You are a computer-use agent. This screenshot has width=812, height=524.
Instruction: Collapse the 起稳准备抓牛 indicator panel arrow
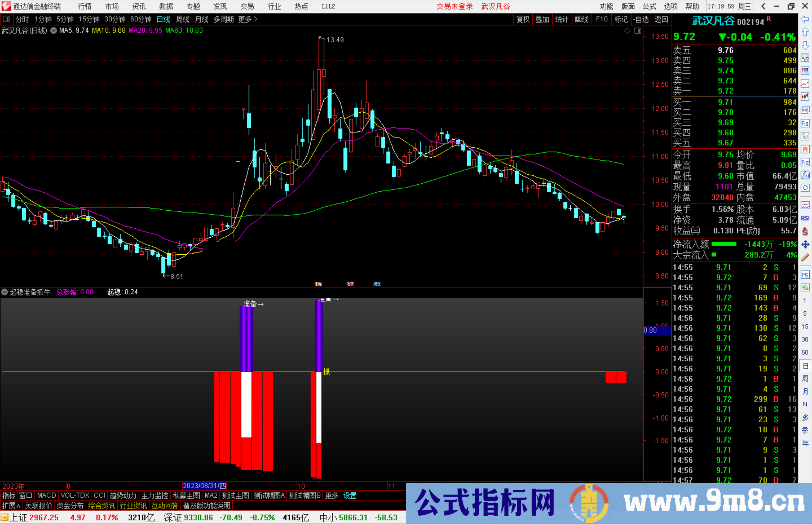coord(5,292)
